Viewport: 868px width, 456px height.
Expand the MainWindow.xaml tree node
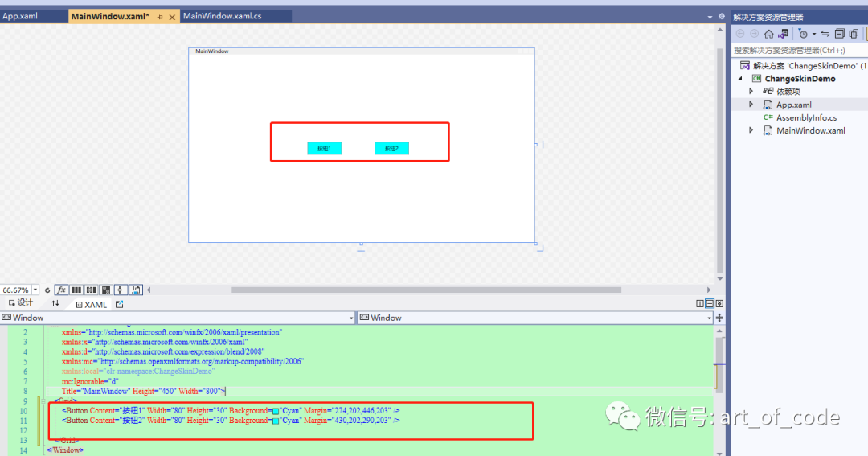pyautogui.click(x=751, y=131)
